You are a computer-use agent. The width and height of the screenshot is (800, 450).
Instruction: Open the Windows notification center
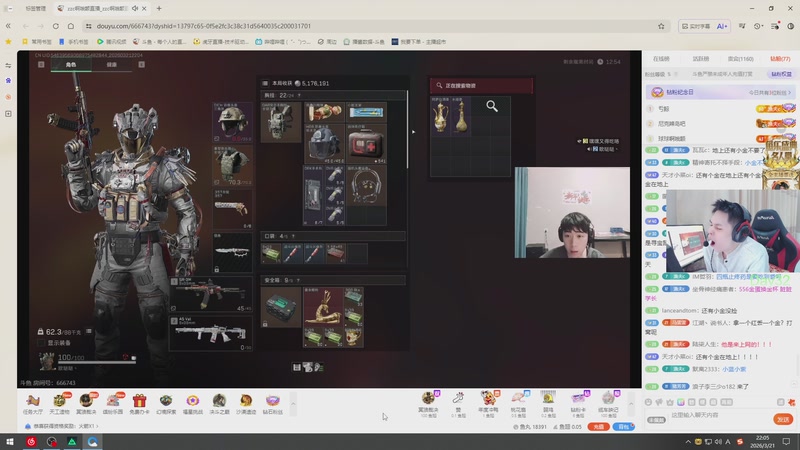tap(786, 442)
